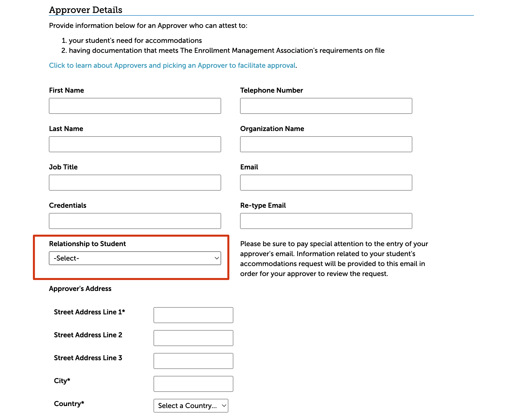
Task: Click the Email input field
Action: coord(326,183)
